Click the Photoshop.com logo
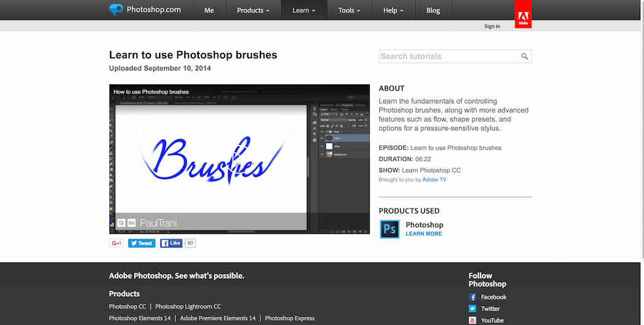The width and height of the screenshot is (644, 325). click(145, 10)
